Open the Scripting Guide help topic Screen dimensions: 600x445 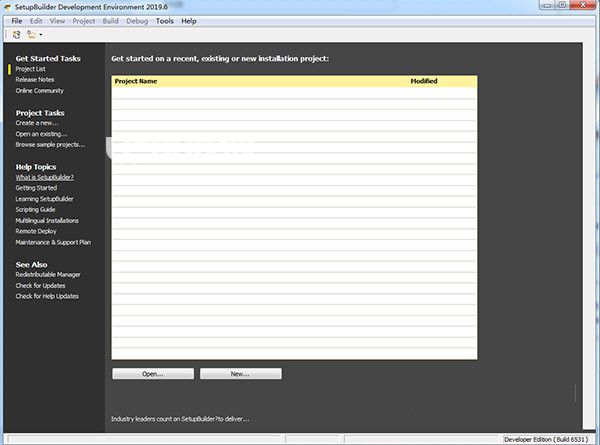coord(35,210)
